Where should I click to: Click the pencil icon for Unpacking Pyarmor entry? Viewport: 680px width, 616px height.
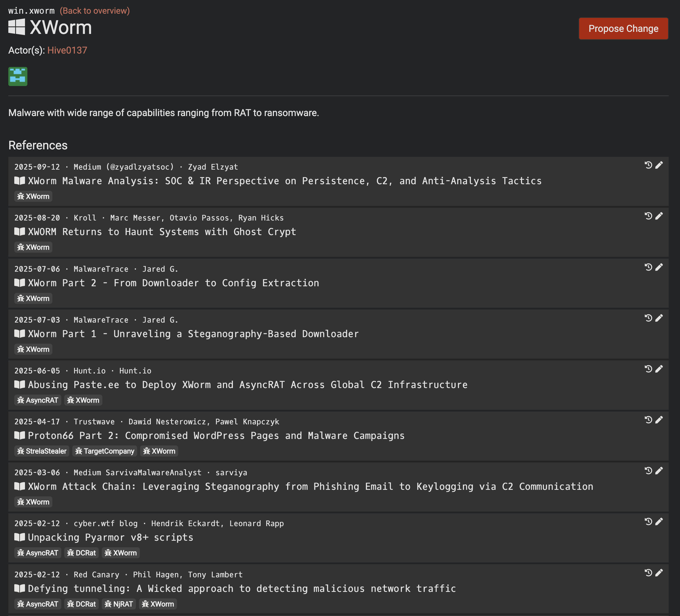(x=659, y=522)
